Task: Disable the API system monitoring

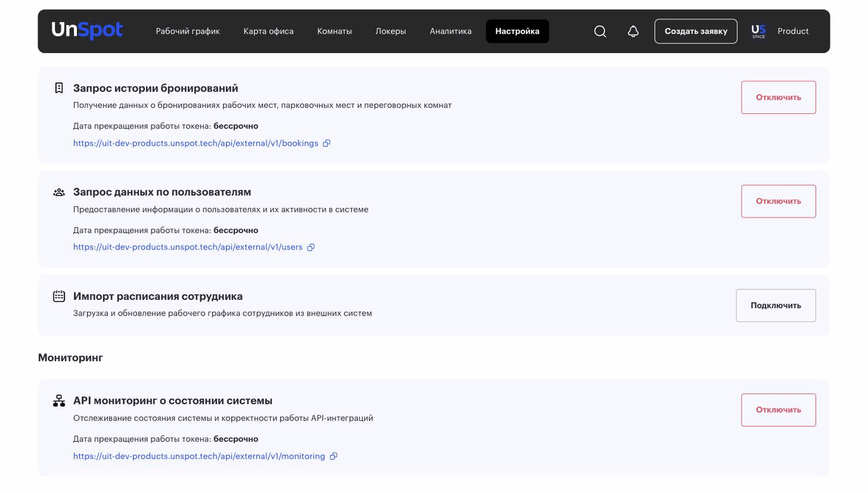Action: coord(778,410)
